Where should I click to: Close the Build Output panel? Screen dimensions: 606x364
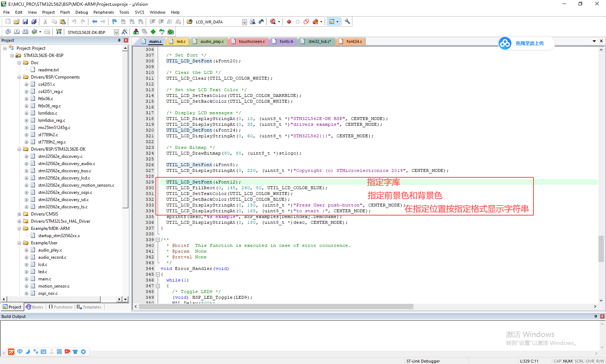602,316
